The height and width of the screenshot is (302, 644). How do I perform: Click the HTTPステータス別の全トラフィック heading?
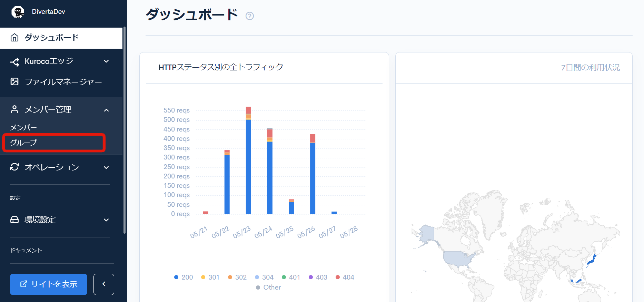(x=221, y=67)
